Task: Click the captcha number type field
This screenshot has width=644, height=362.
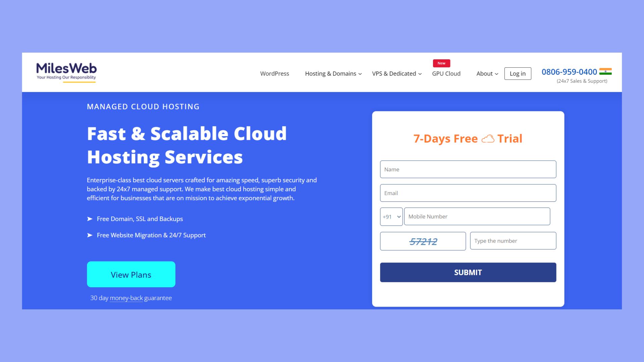Action: click(x=513, y=240)
